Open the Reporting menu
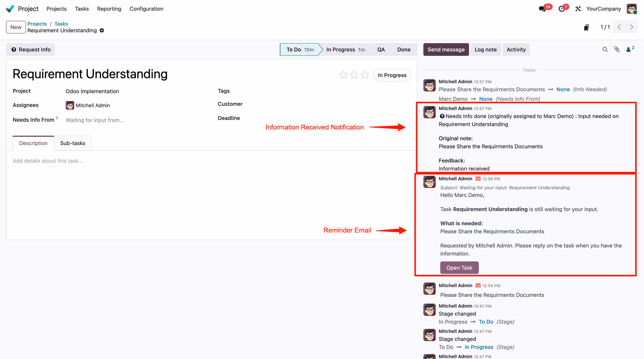The height and width of the screenshot is (359, 644). click(x=109, y=9)
